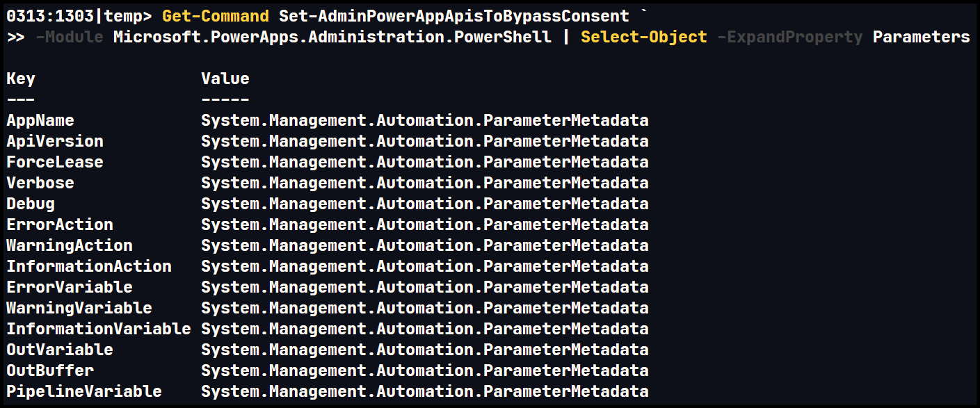Select the ApiVersion key entry

pyautogui.click(x=55, y=141)
